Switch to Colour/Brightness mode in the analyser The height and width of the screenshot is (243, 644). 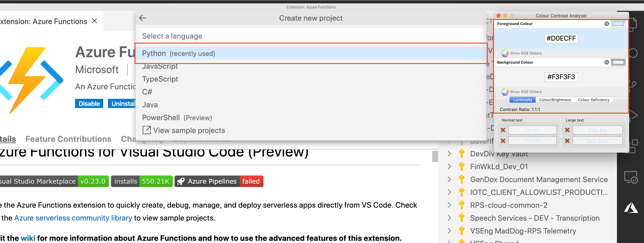click(x=555, y=100)
